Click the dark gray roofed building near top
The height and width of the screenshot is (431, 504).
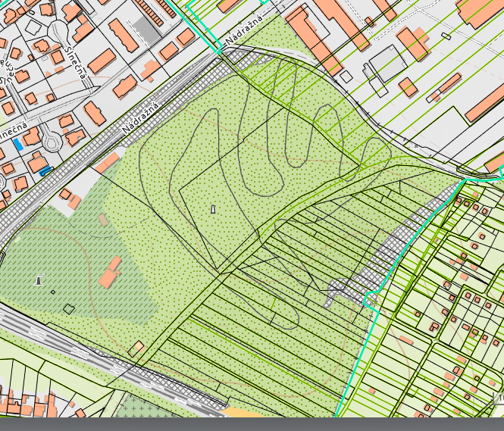point(147,30)
